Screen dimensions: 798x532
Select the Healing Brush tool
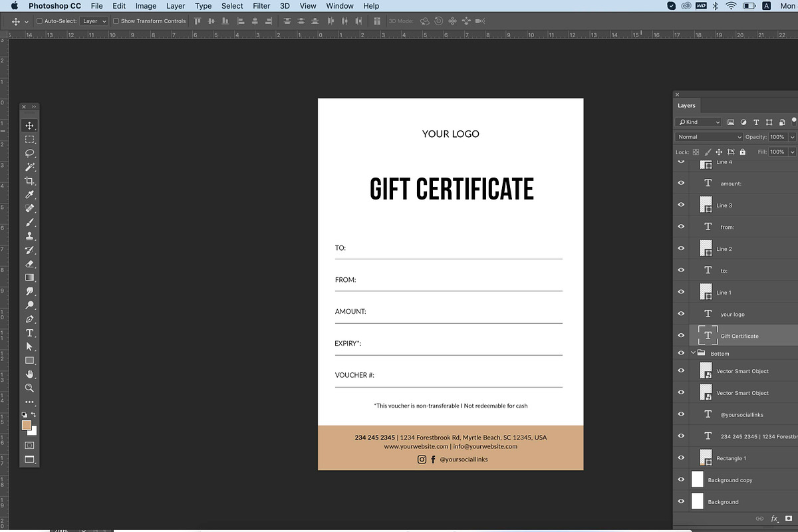29,208
